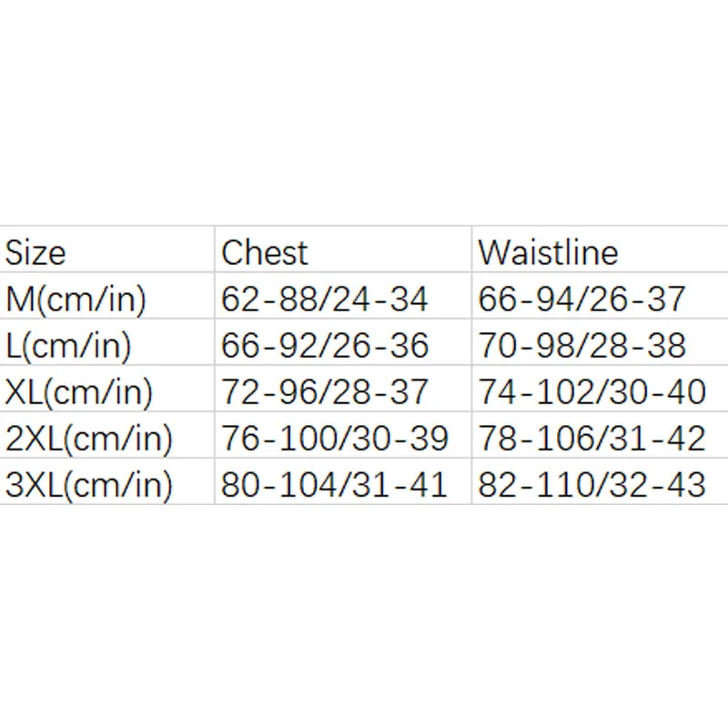The width and height of the screenshot is (728, 728).
Task: Click the 3XL(cm/in) size cell
Action: pos(88,484)
